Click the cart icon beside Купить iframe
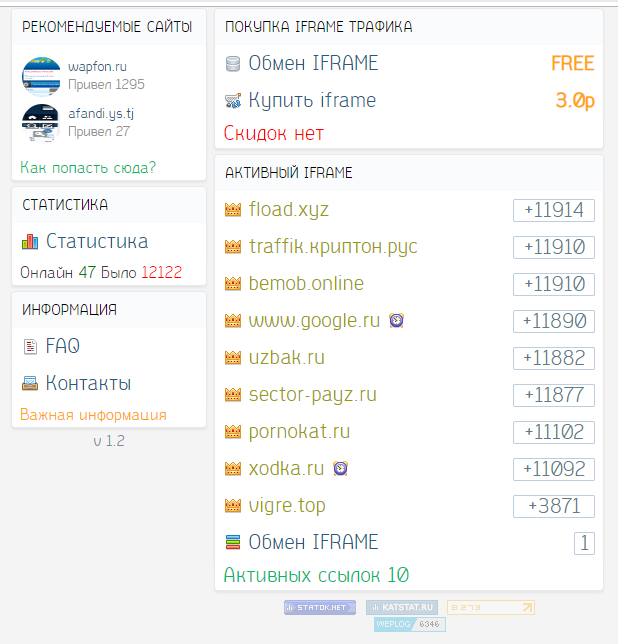The height and width of the screenshot is (644, 618). tap(233, 101)
